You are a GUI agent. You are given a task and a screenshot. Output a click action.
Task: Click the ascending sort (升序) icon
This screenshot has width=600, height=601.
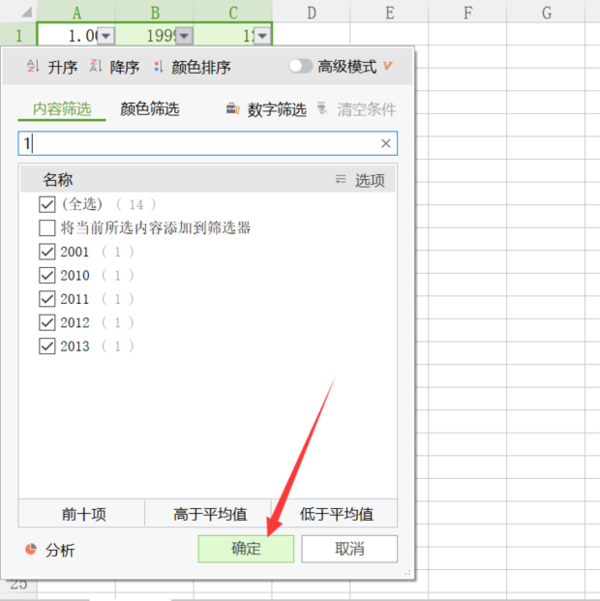[x=33, y=66]
